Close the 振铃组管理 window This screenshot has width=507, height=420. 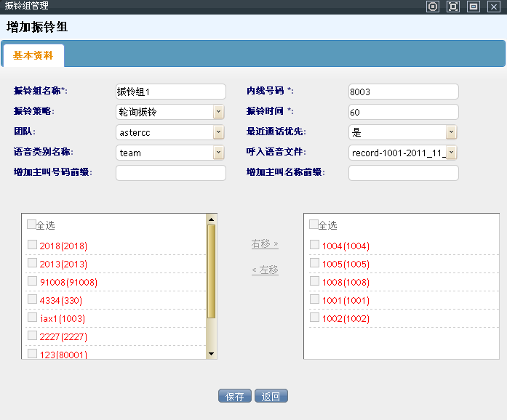coord(493,7)
